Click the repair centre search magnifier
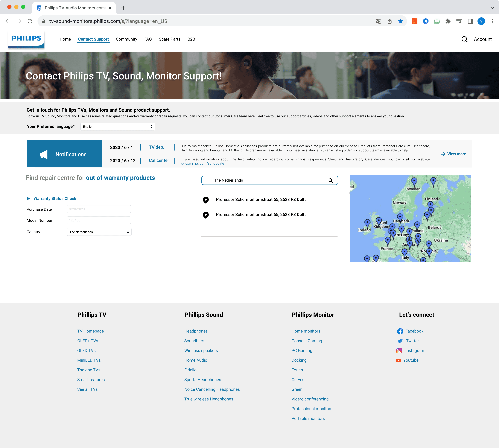Image resolution: width=499 pixels, height=448 pixels. coord(331,180)
